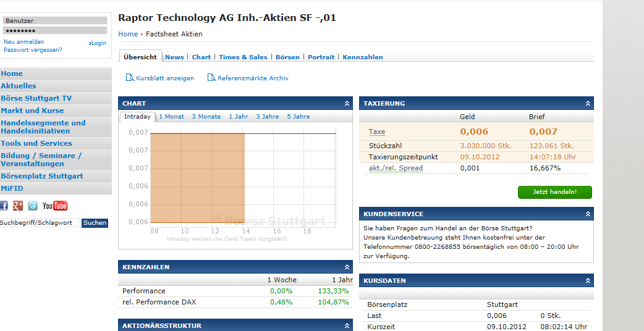Click the 3.030.000 Stk. value
Screen dimensions: 644x331
pyautogui.click(x=485, y=146)
